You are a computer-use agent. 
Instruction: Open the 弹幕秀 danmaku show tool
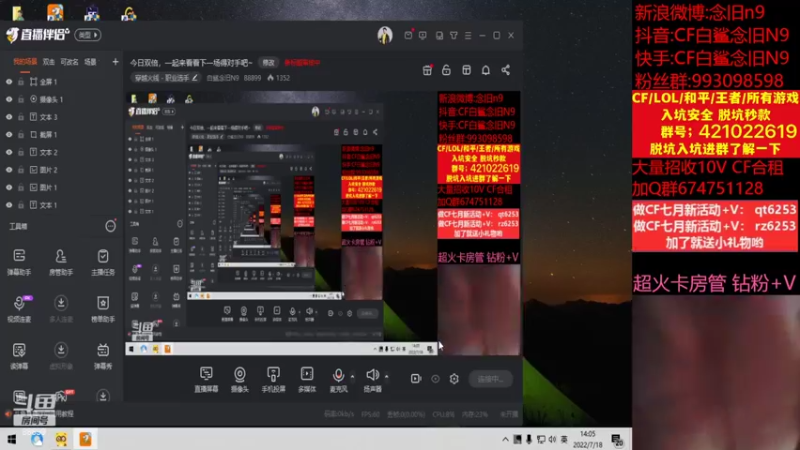[x=103, y=356]
